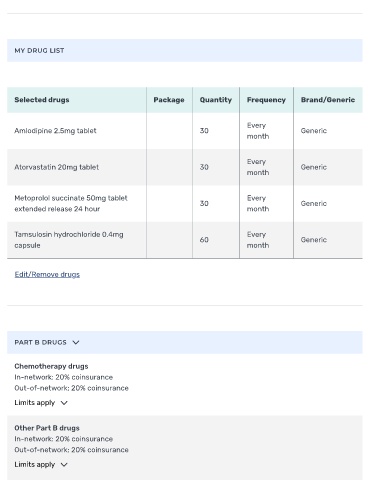Viewport: 370px width, 480px height.
Task: Select the Quantity column header
Action: [x=216, y=100]
